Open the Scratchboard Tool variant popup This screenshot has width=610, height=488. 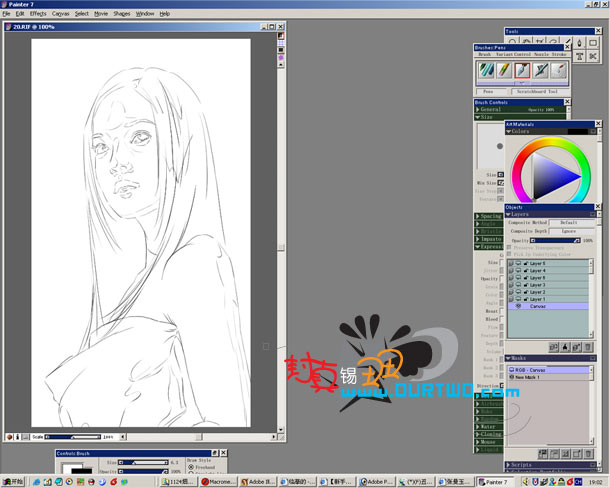click(x=537, y=92)
